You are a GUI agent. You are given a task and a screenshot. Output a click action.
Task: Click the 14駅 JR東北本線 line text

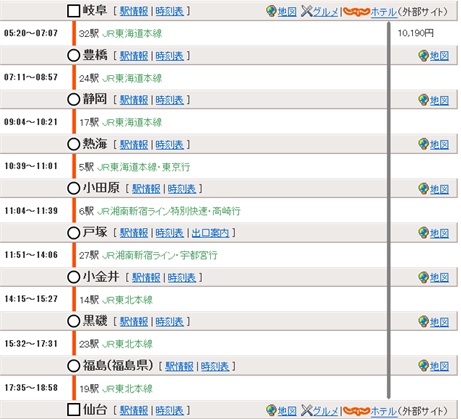point(116,300)
